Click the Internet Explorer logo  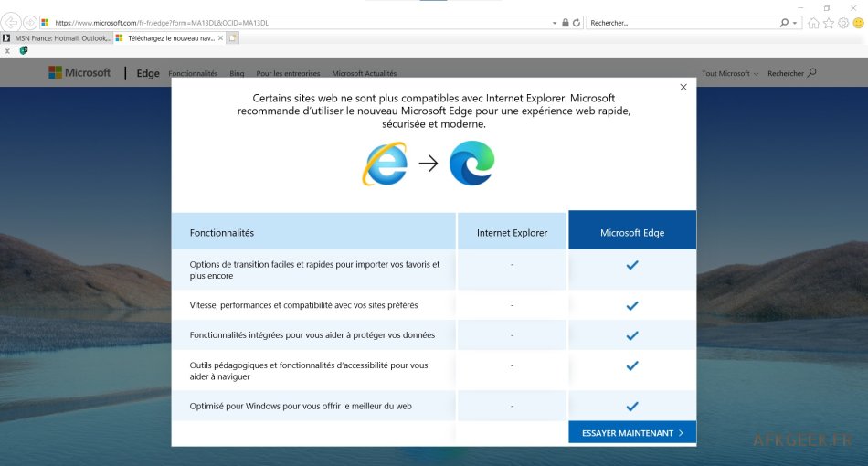pos(386,164)
